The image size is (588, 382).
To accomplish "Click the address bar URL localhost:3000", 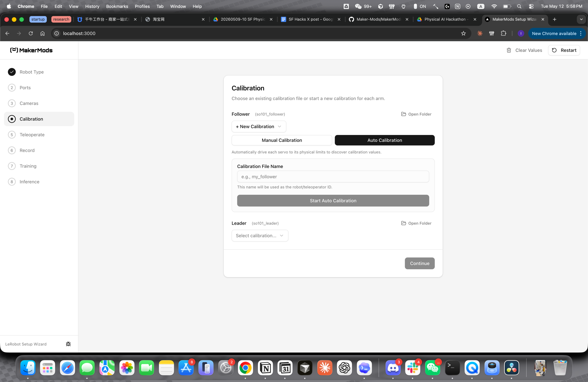I will coord(79,34).
